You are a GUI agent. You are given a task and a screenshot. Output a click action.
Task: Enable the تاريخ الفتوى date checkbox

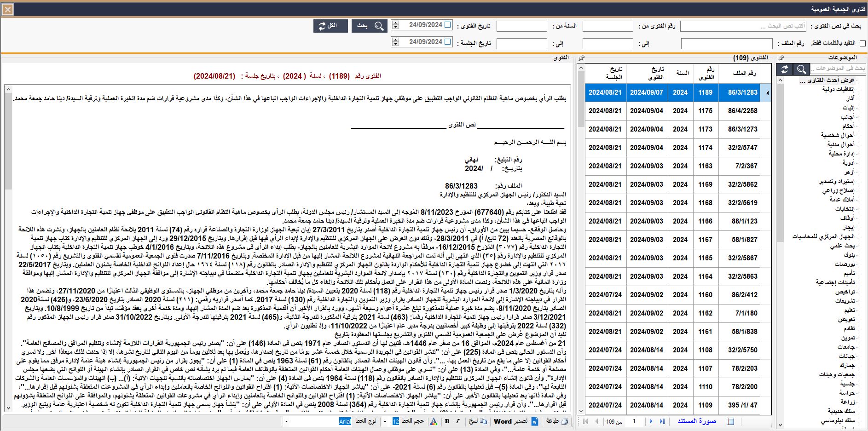click(448, 24)
